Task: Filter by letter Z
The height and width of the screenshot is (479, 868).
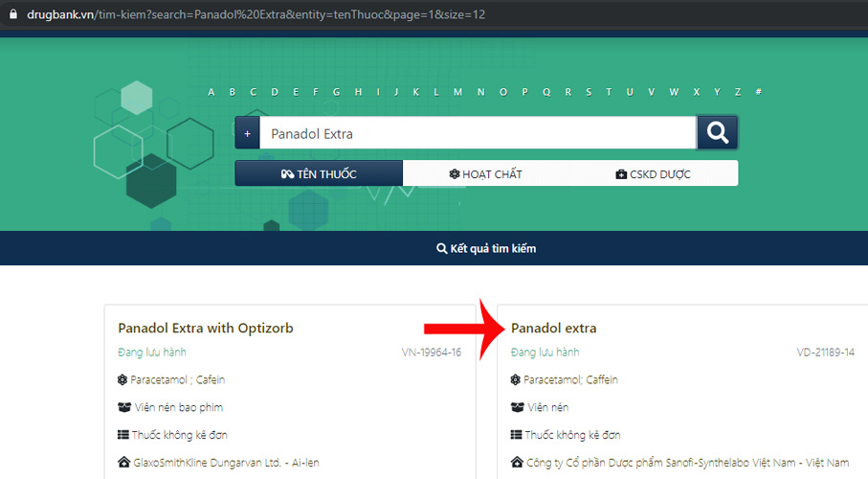Action: (738, 92)
